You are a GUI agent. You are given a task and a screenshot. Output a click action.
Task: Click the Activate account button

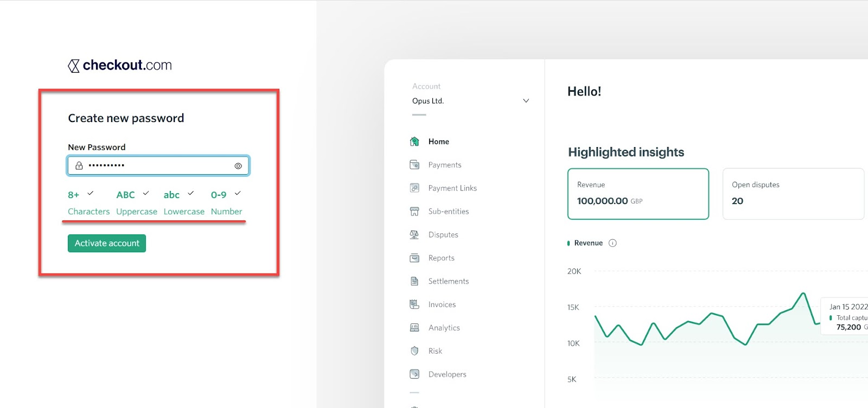click(x=107, y=243)
